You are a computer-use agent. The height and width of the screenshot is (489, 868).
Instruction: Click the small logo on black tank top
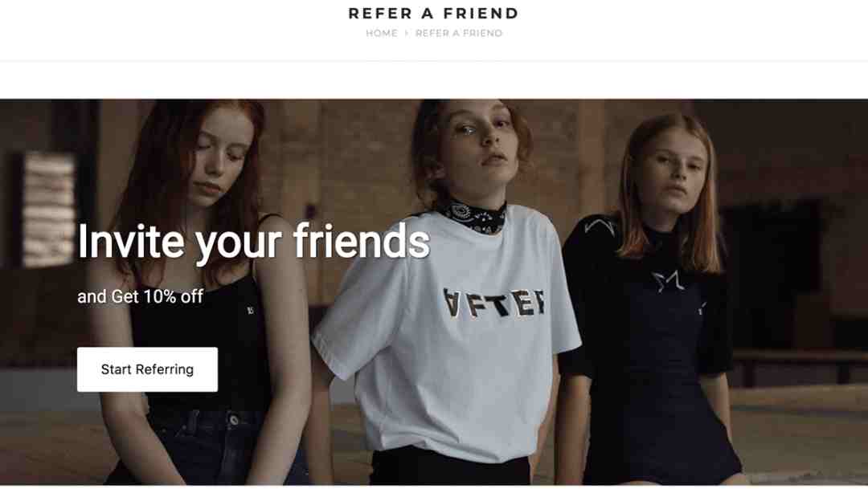[x=250, y=311]
